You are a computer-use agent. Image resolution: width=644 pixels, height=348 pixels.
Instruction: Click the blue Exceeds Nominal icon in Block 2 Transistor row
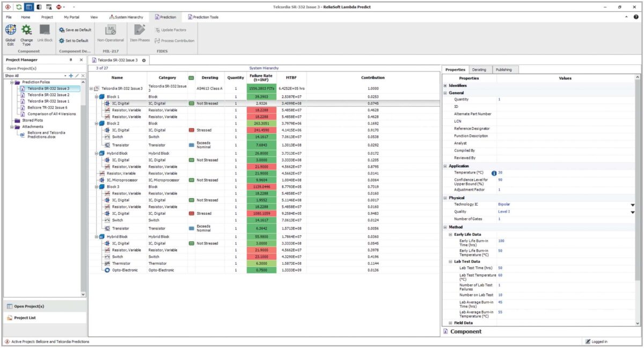pyautogui.click(x=191, y=145)
